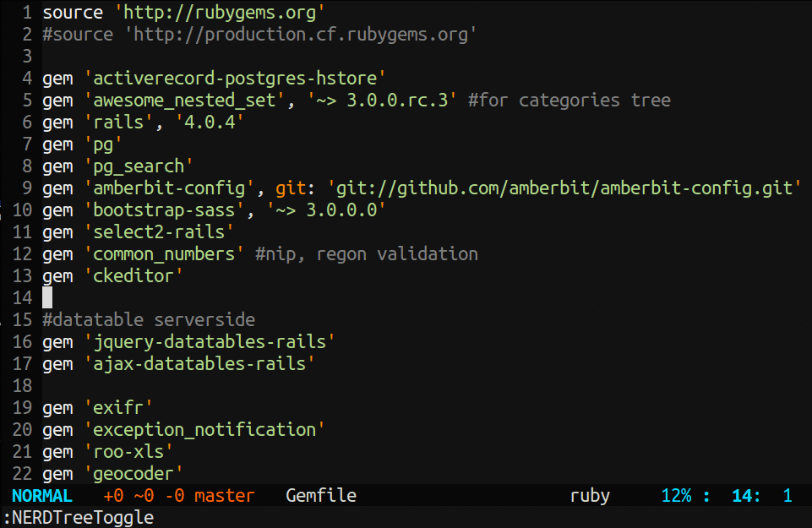Click the 'gem' keyword on line 20
Image resolution: width=812 pixels, height=528 pixels.
(x=57, y=430)
